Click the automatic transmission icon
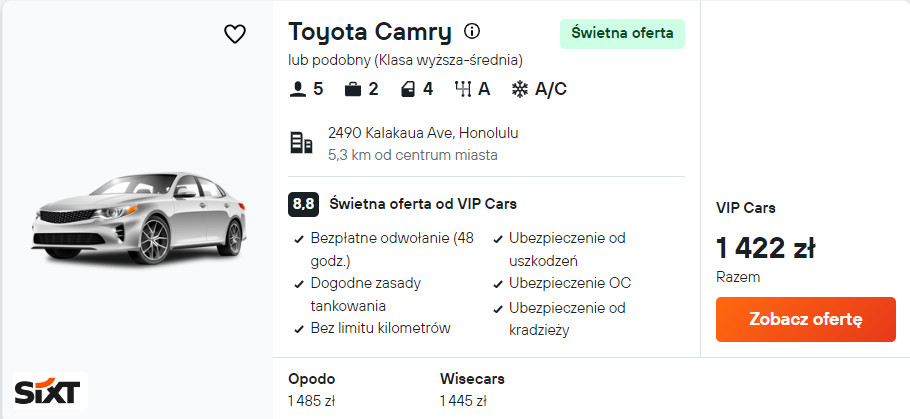 (x=463, y=89)
